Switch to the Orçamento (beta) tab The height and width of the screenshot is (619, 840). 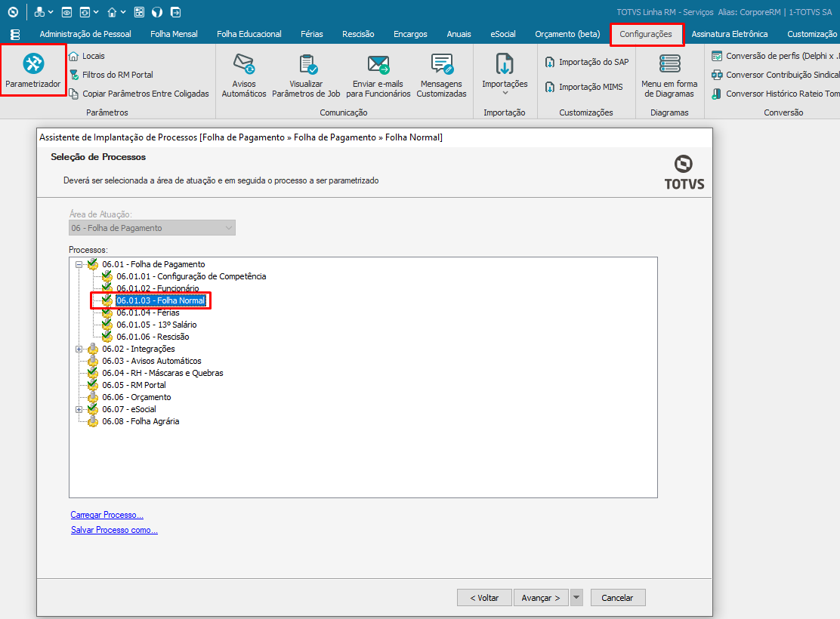point(567,34)
